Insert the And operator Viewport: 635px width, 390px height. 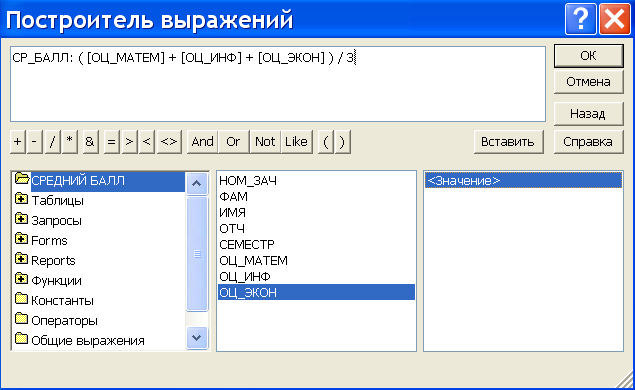point(202,142)
